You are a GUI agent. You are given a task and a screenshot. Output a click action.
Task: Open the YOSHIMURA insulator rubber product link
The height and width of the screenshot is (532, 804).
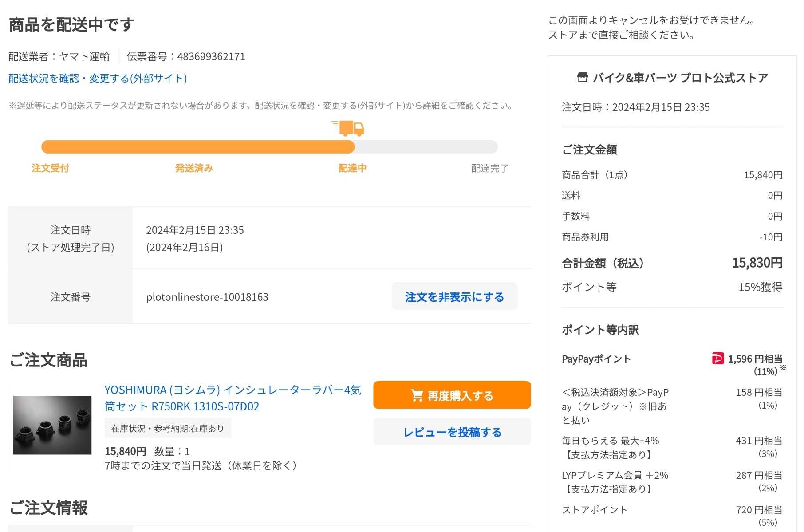[233, 398]
